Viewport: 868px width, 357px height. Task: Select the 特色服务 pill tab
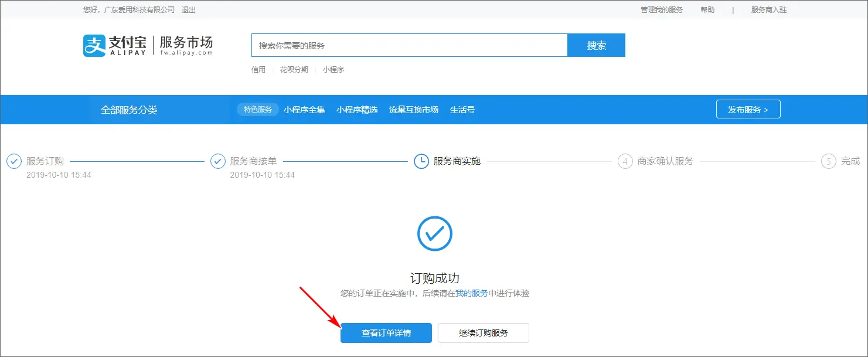tap(258, 110)
